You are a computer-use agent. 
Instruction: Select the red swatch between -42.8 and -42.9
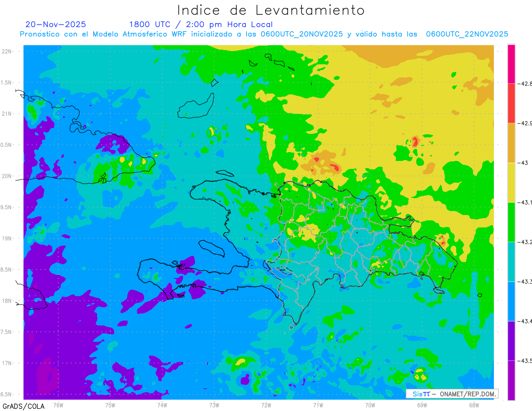tap(512, 103)
